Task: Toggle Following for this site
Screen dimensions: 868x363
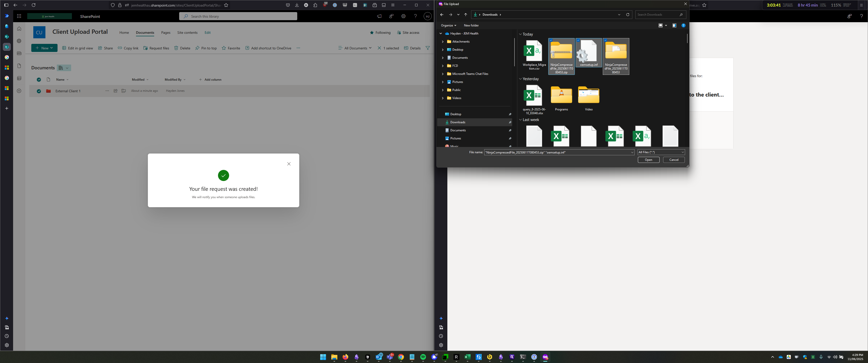Action: [380, 33]
